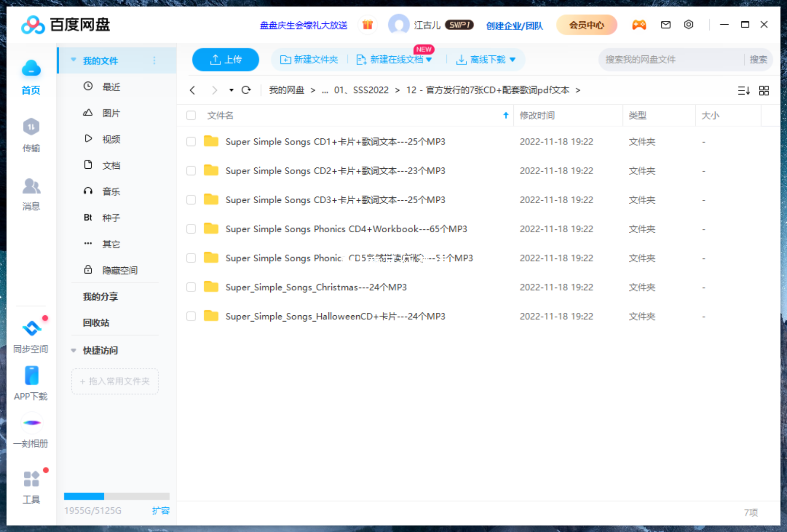787x532 pixels.
Task: Check the box for Super Simple Songs CD2
Action: point(191,171)
